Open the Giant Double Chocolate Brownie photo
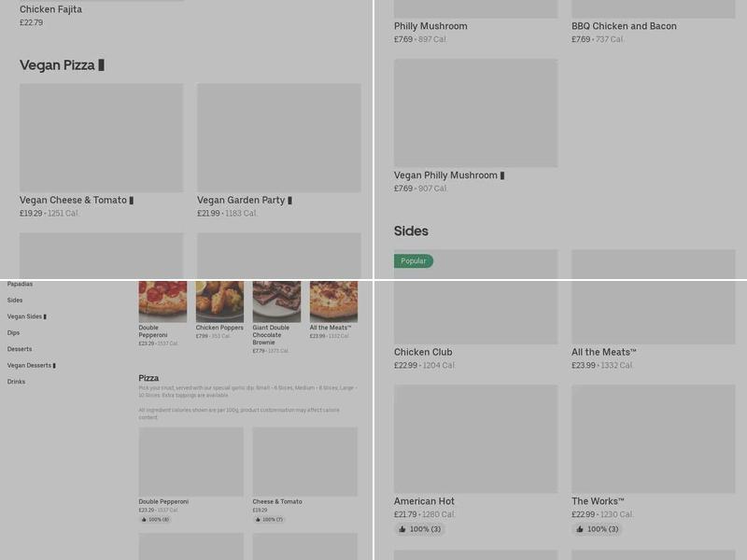 tap(276, 301)
